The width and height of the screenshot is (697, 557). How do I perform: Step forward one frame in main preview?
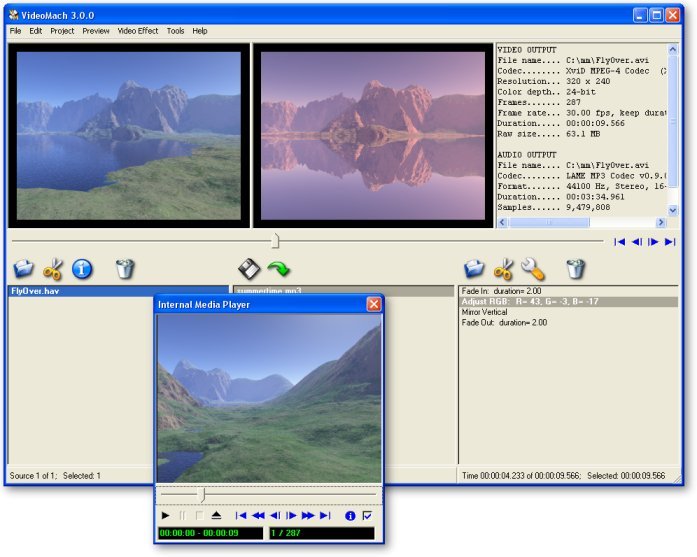[653, 241]
